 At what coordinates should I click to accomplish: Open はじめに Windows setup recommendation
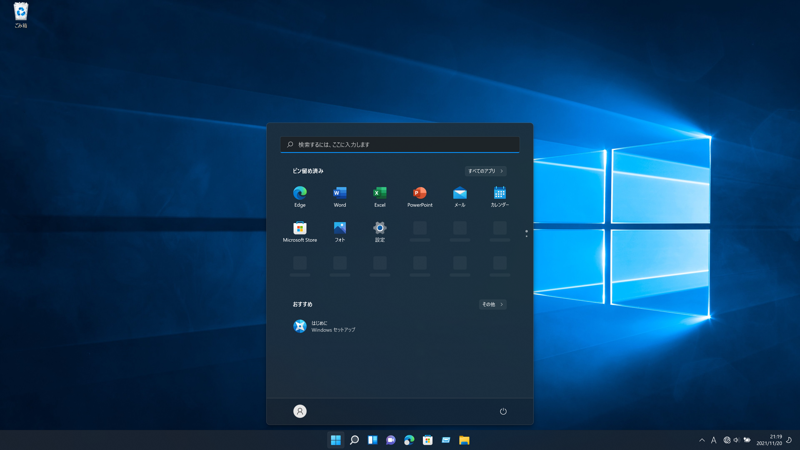pyautogui.click(x=325, y=326)
